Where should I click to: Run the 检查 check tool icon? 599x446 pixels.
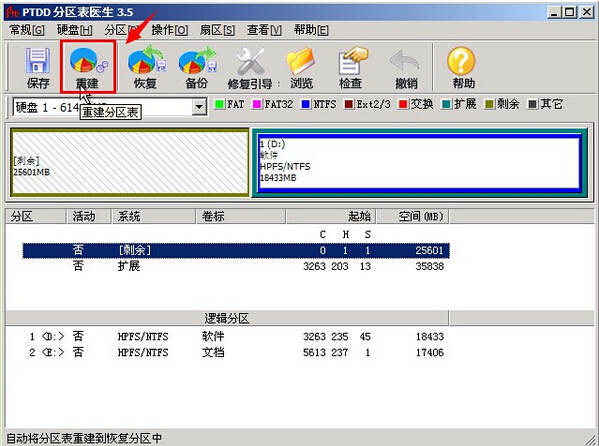pyautogui.click(x=351, y=68)
